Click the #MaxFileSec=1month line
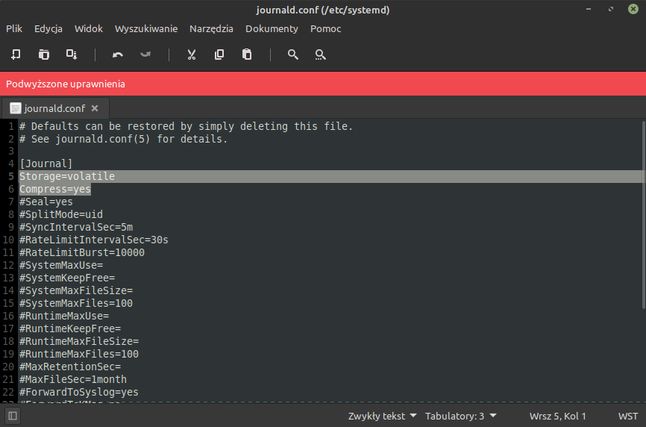 pos(73,379)
